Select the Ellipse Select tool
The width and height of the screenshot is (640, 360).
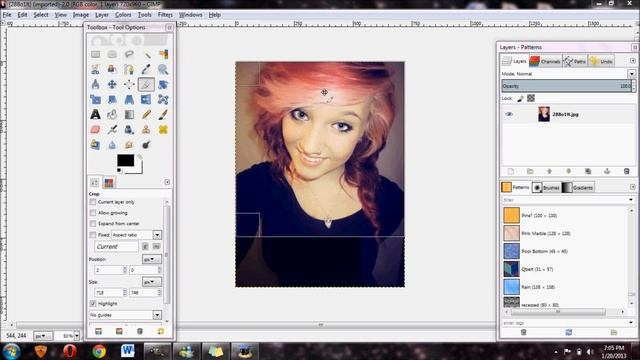pyautogui.click(x=112, y=54)
